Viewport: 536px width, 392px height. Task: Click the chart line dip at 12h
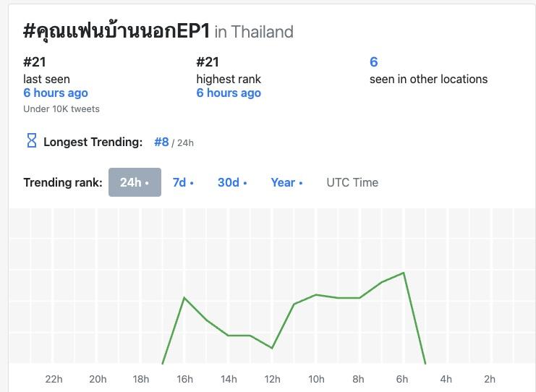tap(272, 348)
